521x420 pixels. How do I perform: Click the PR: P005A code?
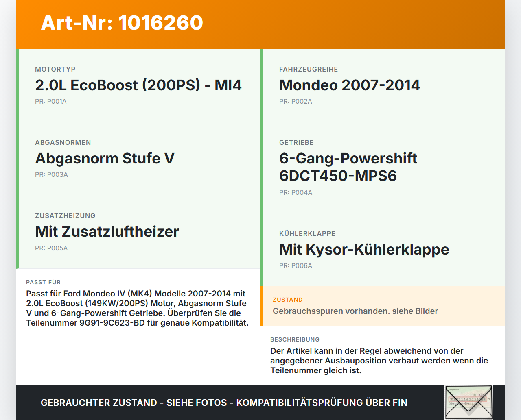tap(51, 248)
